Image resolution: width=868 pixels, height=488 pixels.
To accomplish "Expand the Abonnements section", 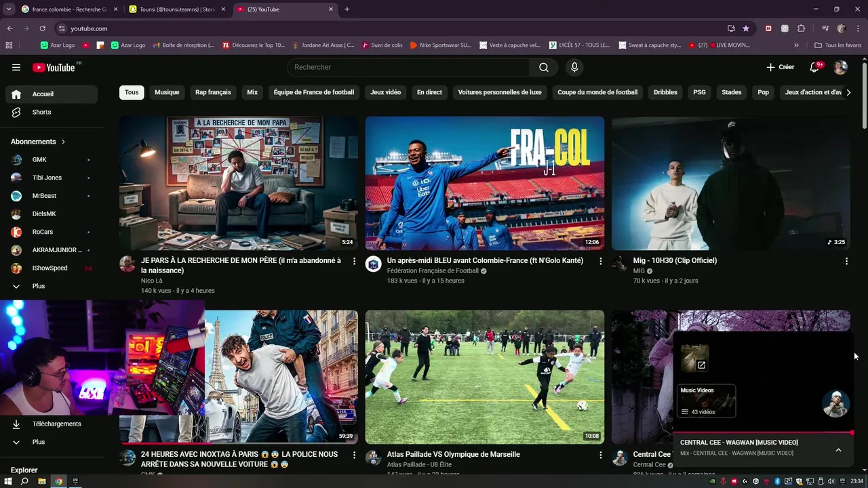I will click(x=38, y=142).
